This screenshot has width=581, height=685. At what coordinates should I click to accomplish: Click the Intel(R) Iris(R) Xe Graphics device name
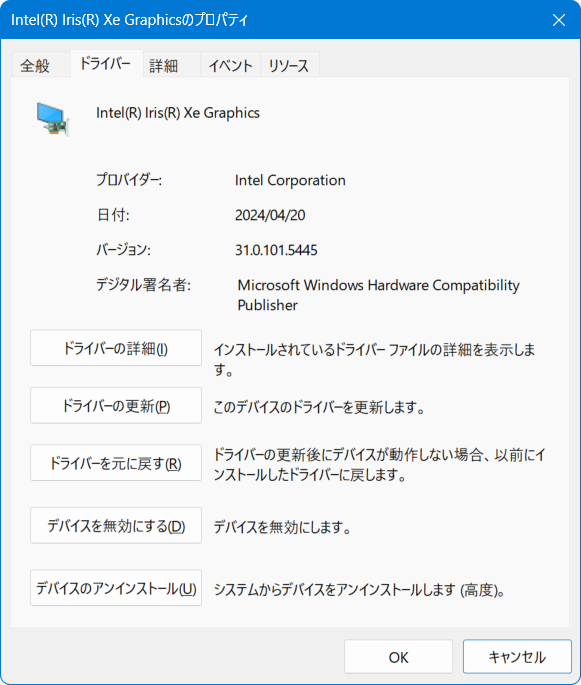[178, 113]
